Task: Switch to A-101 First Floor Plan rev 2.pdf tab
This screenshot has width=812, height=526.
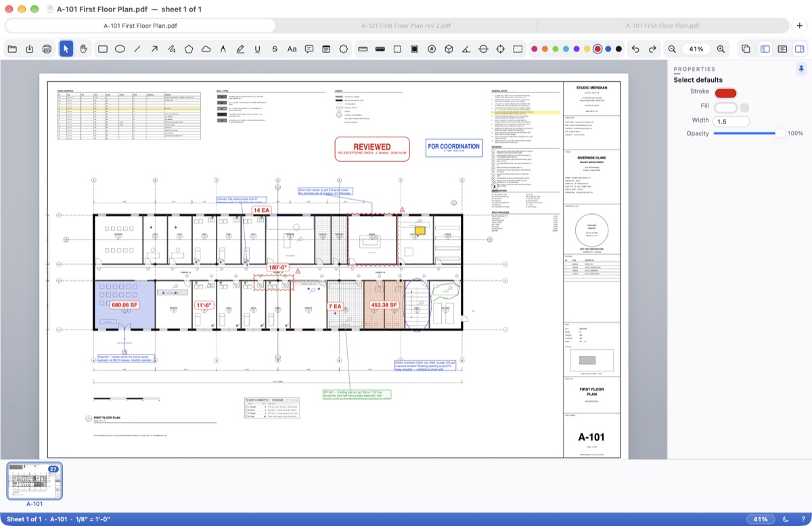Action: tap(406, 26)
